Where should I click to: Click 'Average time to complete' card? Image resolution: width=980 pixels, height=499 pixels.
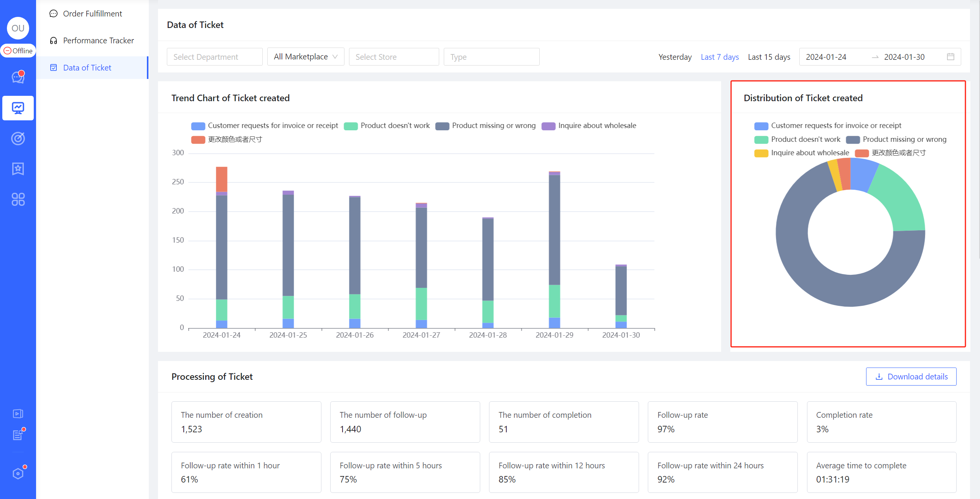(881, 472)
